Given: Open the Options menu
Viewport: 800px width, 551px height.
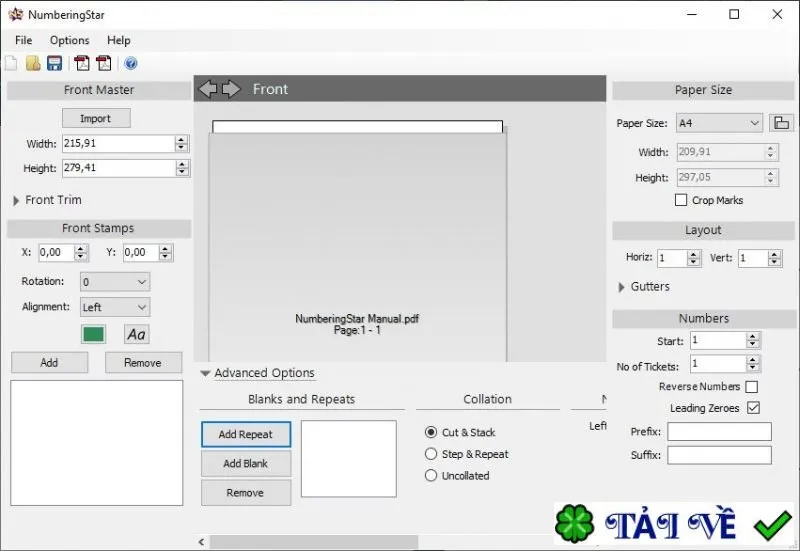Looking at the screenshot, I should (x=69, y=40).
